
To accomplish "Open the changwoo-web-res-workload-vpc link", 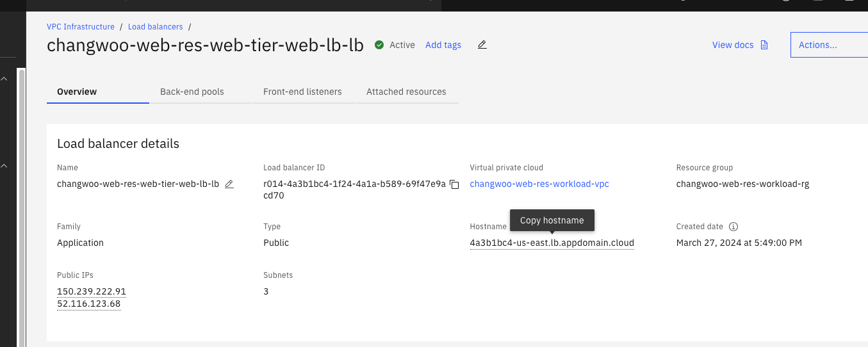I will 539,184.
